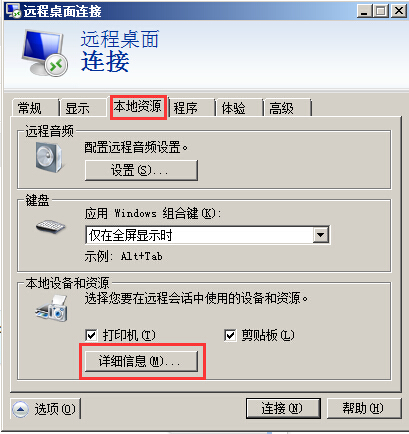
Task: Toggle the 打印机(T) printer checkbox
Action: point(91,335)
